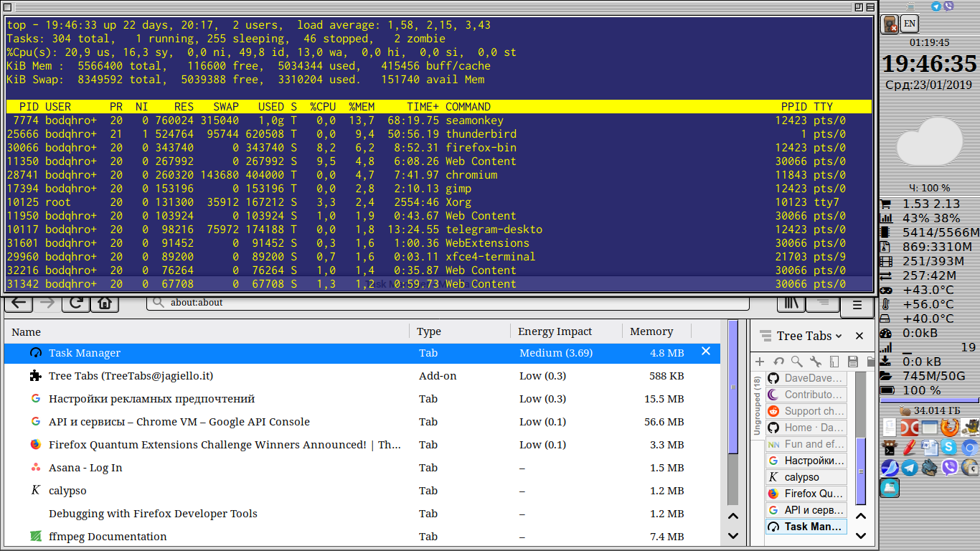
Task: Click the muted speaker icon in panel
Action: click(890, 24)
